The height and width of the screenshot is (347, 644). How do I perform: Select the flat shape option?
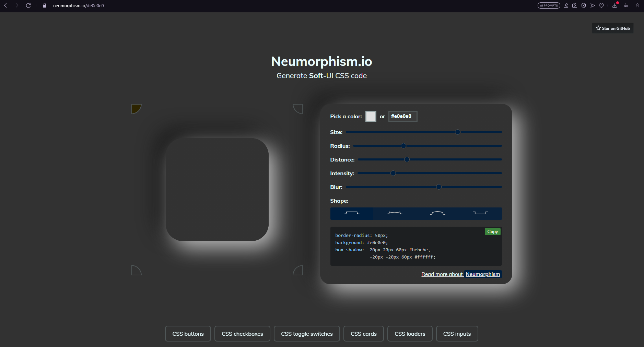coord(352,213)
